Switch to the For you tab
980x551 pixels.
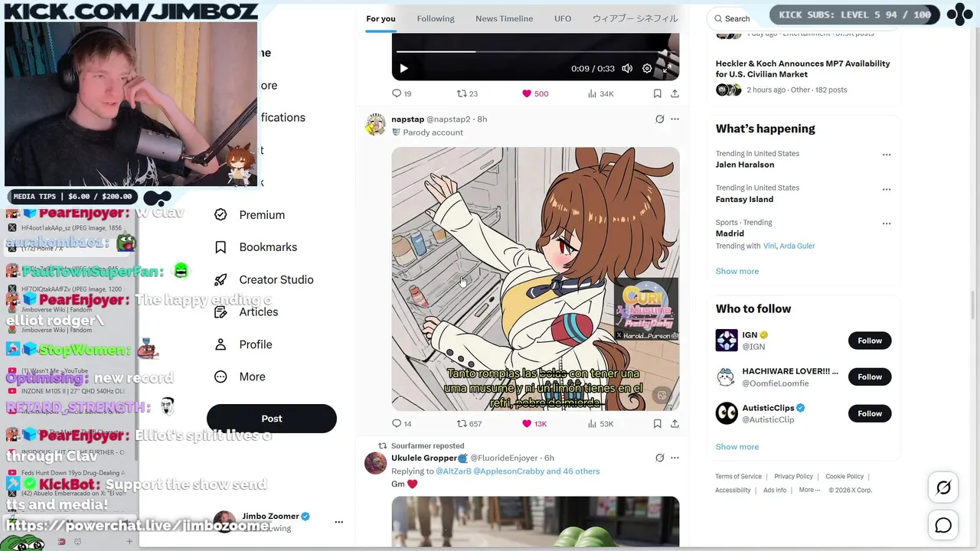point(381,18)
